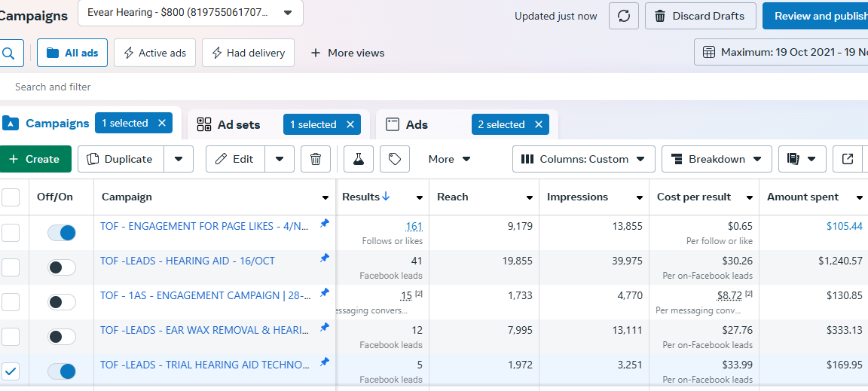This screenshot has width=868, height=391.
Task: Toggle off TRIAL HEARING AID campaign switch
Action: [x=62, y=371]
